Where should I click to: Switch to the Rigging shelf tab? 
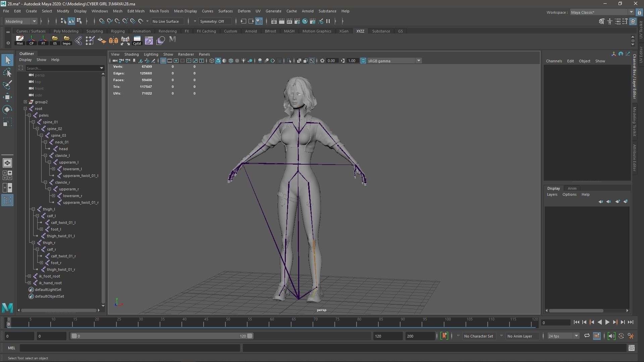pos(118,31)
